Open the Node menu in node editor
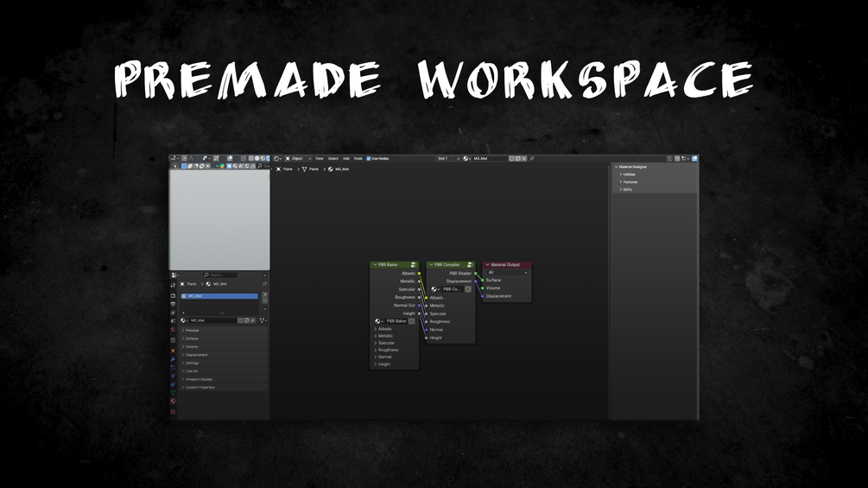Viewport: 868px width, 488px height. point(358,159)
